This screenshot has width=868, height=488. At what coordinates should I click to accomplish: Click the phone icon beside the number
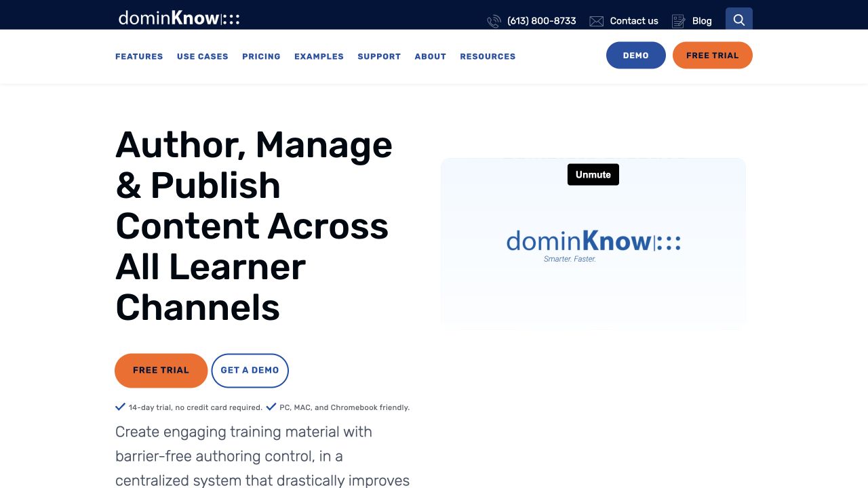[x=494, y=21]
